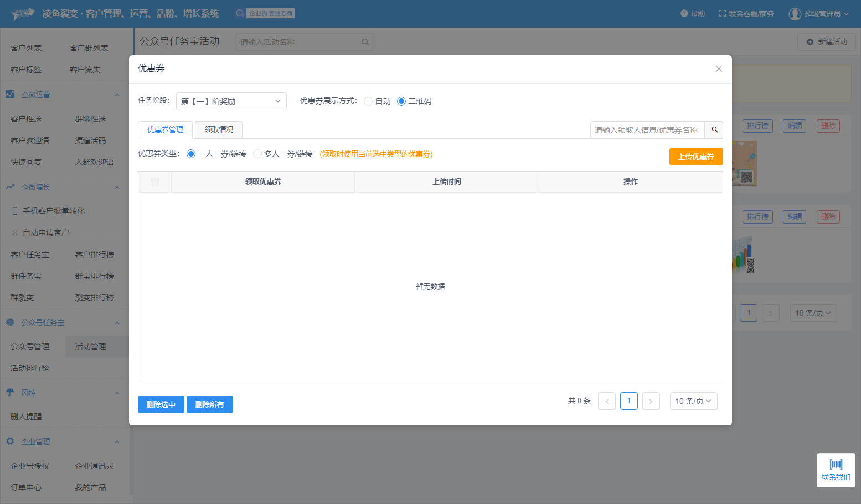The image size is (861, 504).
Task: Click the coupon name search input field
Action: [x=647, y=130]
